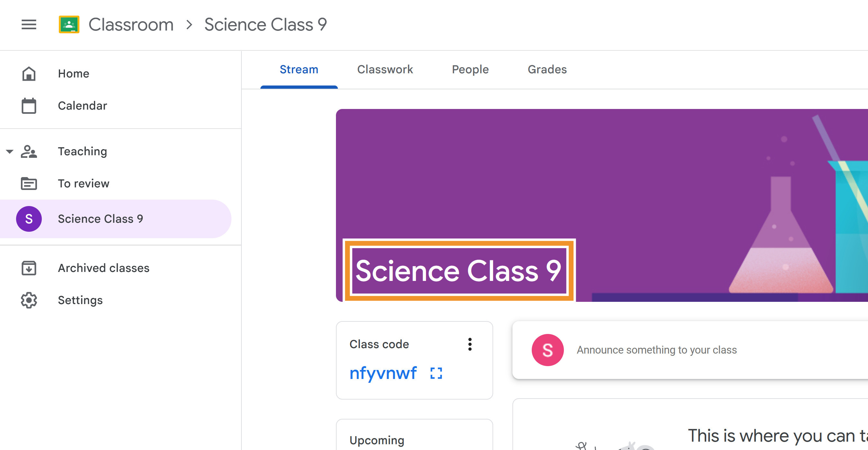Select the Stream tab
The width and height of the screenshot is (868, 450).
tap(299, 69)
